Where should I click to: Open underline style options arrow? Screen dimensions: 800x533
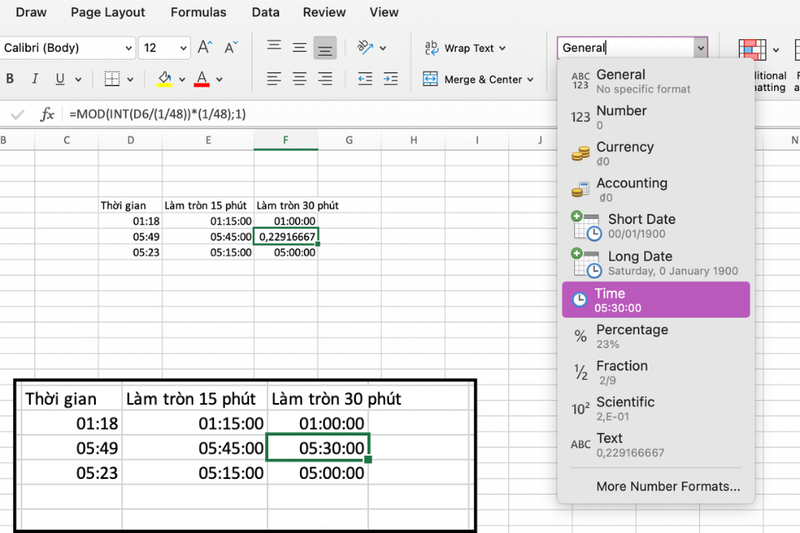(x=78, y=79)
